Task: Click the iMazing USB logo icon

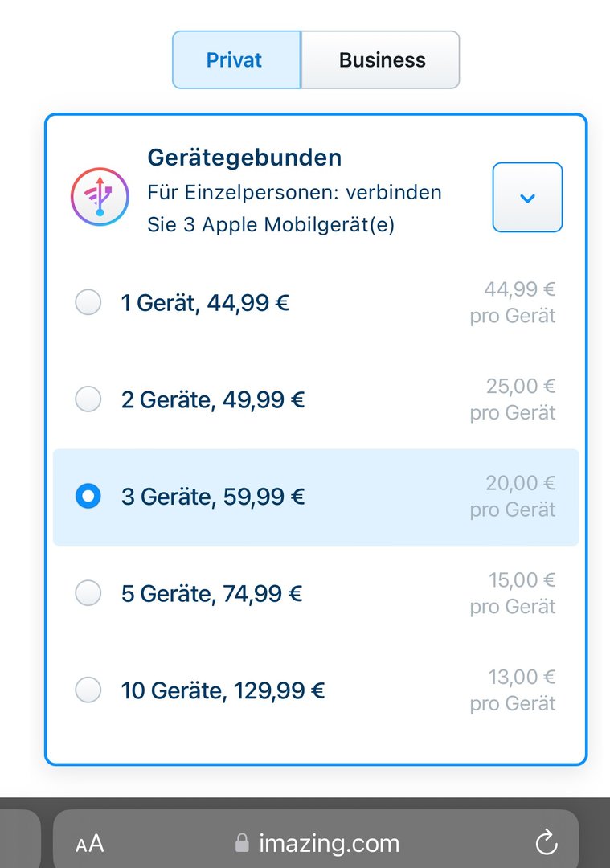Action: (x=100, y=197)
